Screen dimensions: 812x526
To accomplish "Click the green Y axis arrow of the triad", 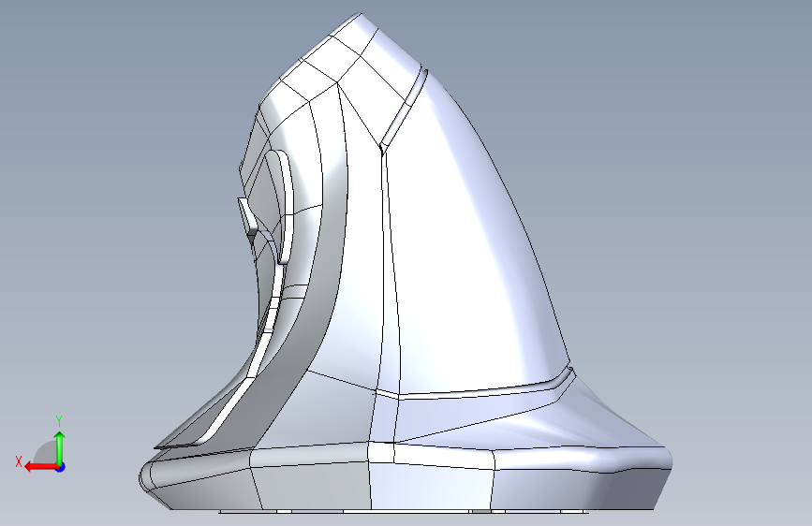I will pyautogui.click(x=60, y=448).
